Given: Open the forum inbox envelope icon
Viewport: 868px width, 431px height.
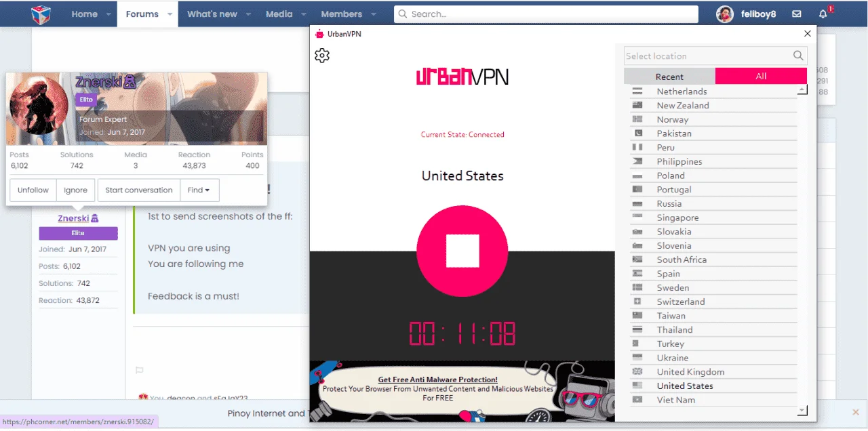Looking at the screenshot, I should click(x=797, y=14).
